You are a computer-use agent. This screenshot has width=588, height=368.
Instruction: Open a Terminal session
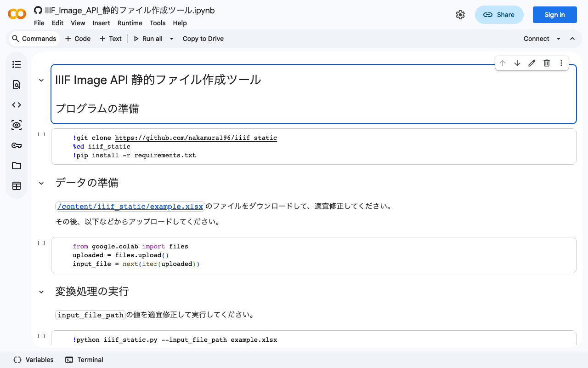pyautogui.click(x=84, y=360)
